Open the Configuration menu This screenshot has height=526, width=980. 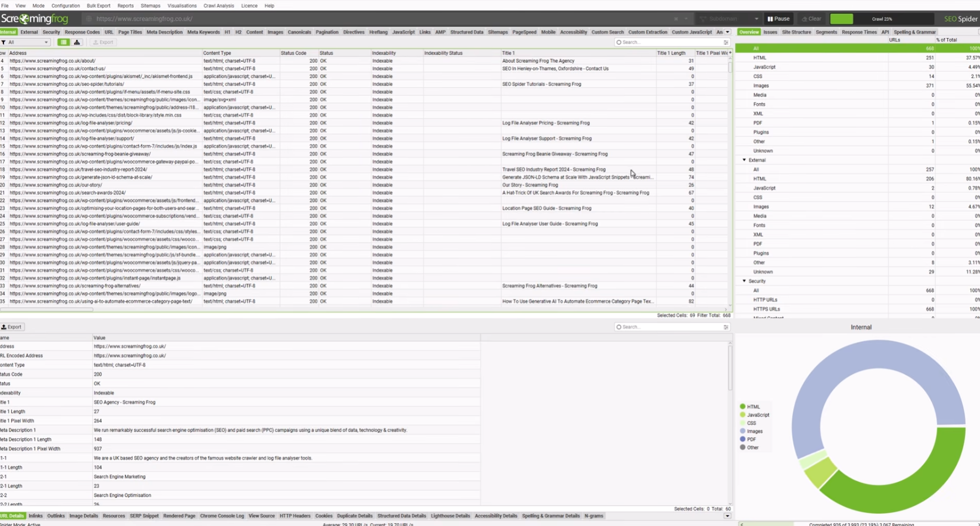point(65,6)
